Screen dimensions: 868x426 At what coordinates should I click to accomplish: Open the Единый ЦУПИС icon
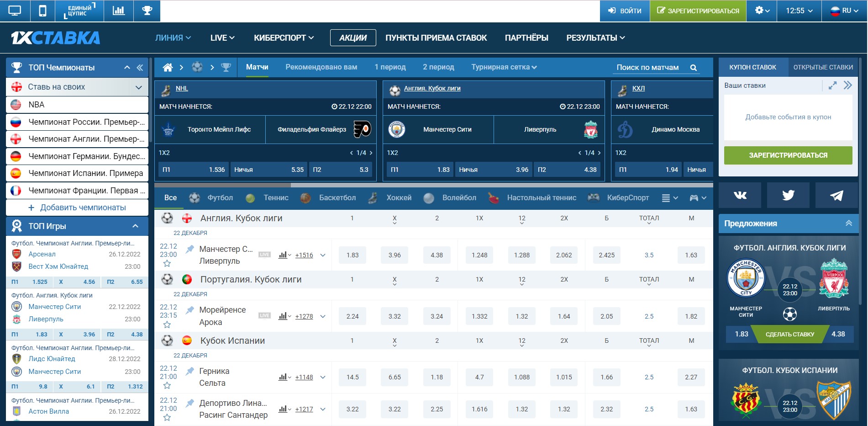(79, 11)
